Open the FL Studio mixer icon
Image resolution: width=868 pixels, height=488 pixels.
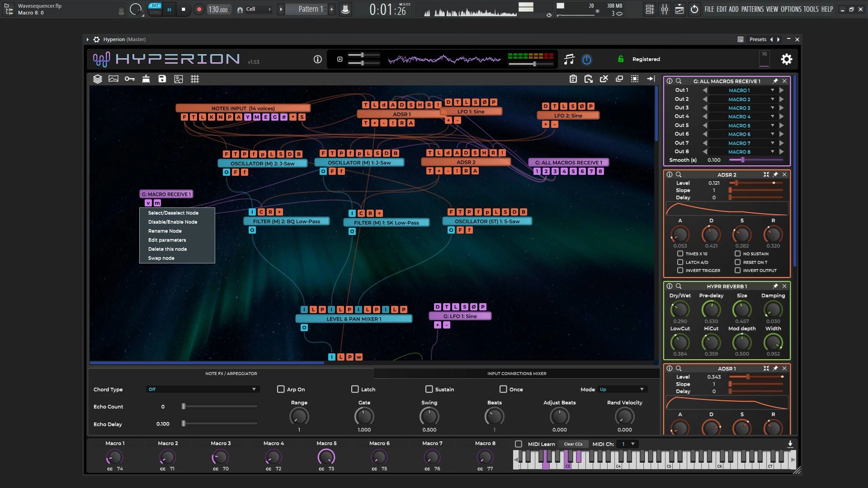(665, 9)
